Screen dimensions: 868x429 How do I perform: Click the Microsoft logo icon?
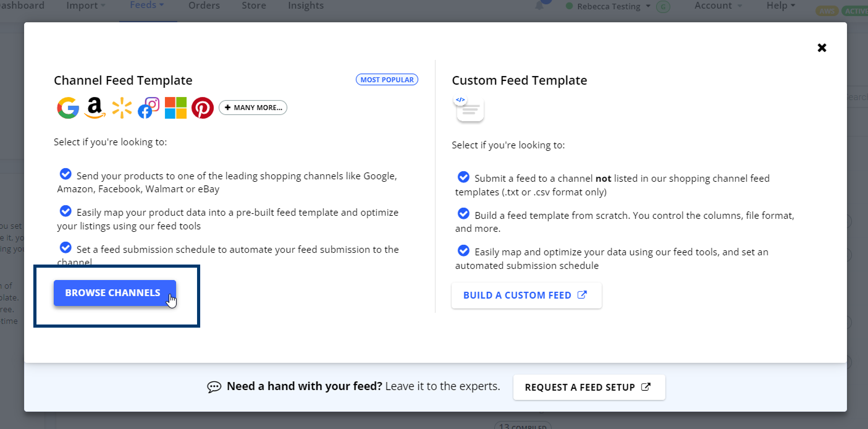tap(175, 108)
